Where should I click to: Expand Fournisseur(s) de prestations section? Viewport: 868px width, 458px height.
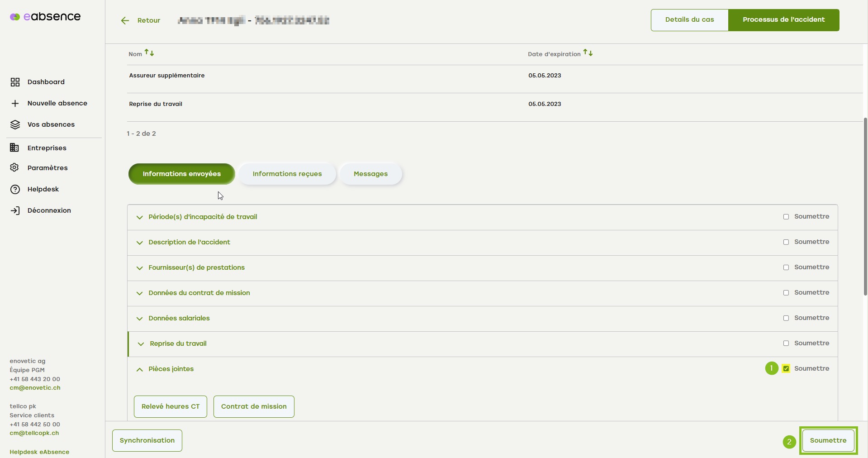coord(140,268)
